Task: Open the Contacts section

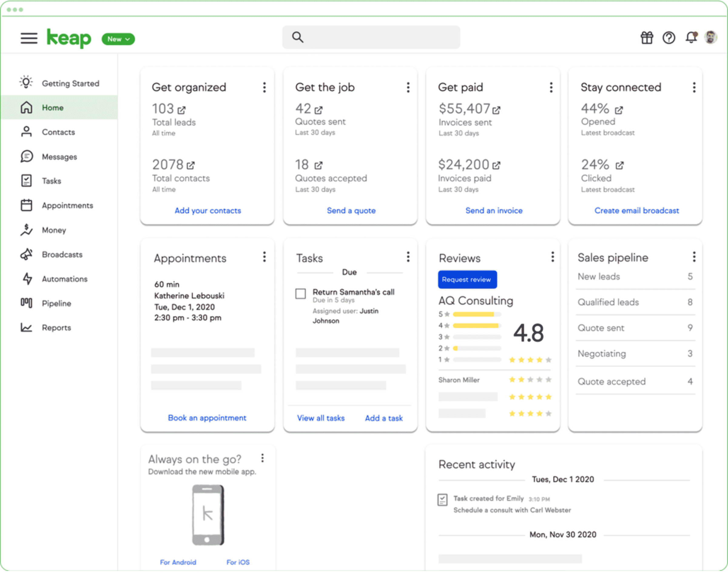Action: [58, 132]
